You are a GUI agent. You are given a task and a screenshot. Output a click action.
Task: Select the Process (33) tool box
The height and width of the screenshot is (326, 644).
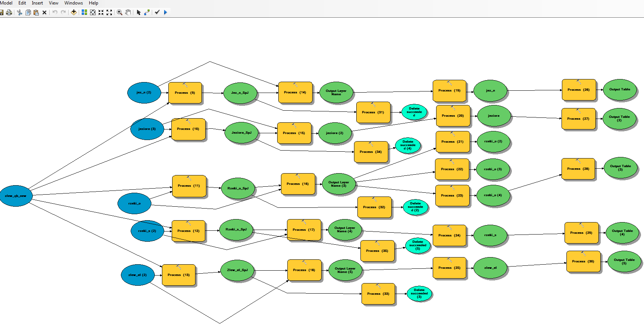(x=378, y=294)
